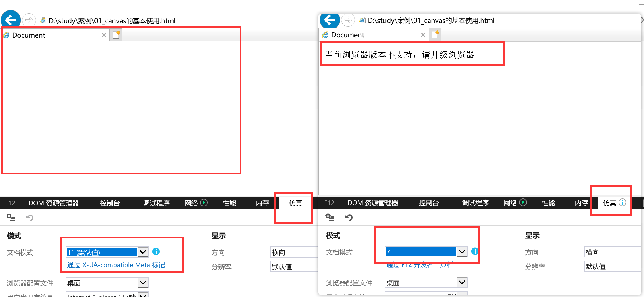Open 网络 tab in right dev tools
The width and height of the screenshot is (644, 297).
(x=515, y=203)
